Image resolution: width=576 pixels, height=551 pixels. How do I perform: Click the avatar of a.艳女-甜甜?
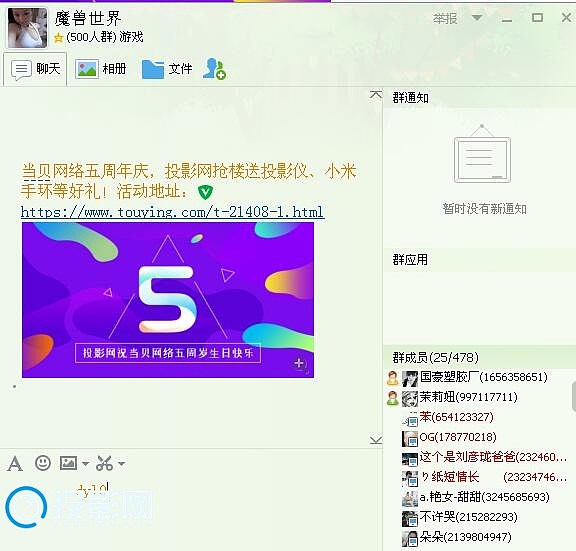point(410,499)
